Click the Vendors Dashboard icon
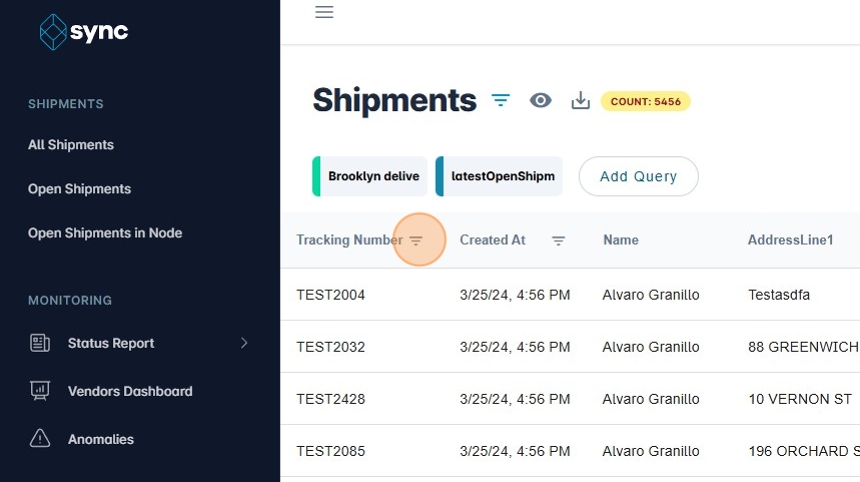The image size is (860, 482). click(40, 391)
